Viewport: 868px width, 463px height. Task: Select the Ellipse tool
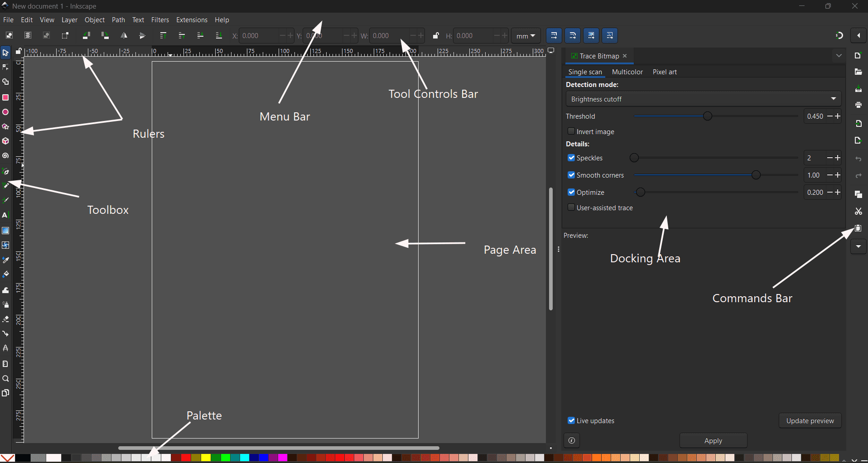[5, 112]
